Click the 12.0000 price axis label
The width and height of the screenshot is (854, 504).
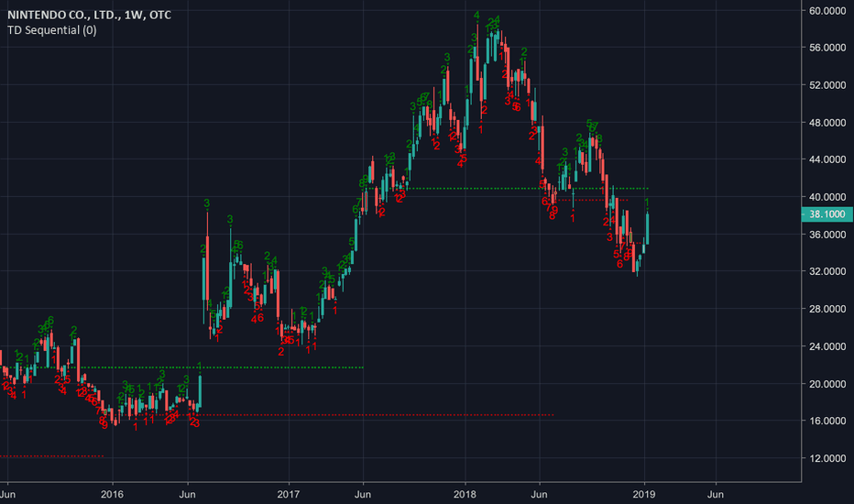pyautogui.click(x=827, y=458)
